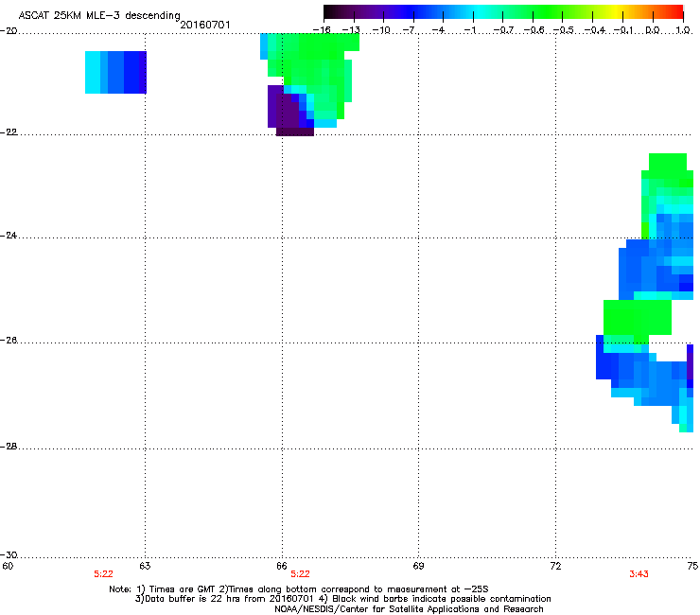
Task: Click the red 5:22 label left of longitude 63
Action: click(103, 574)
